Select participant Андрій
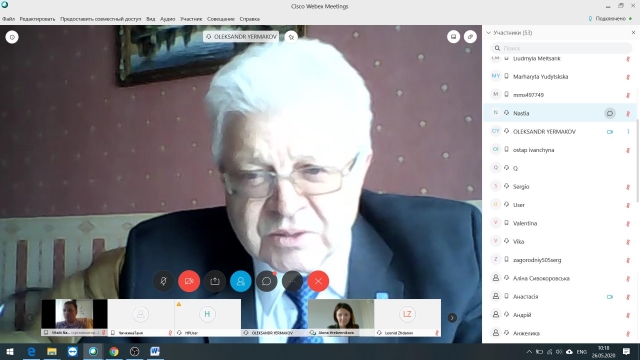 (x=559, y=315)
